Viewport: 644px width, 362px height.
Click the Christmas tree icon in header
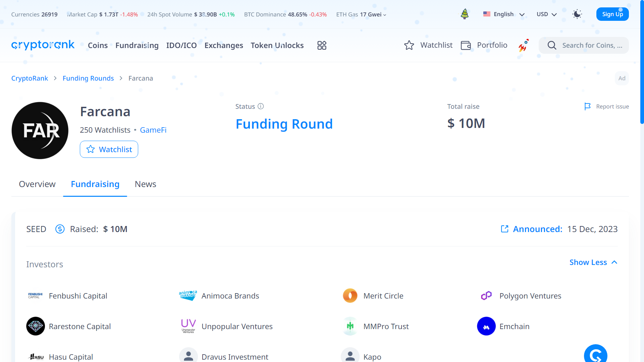tap(465, 14)
